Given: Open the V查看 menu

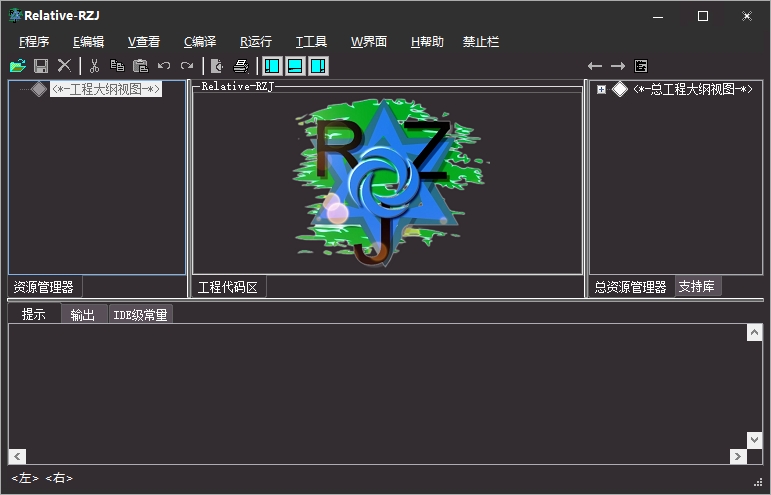Looking at the screenshot, I should 144,42.
